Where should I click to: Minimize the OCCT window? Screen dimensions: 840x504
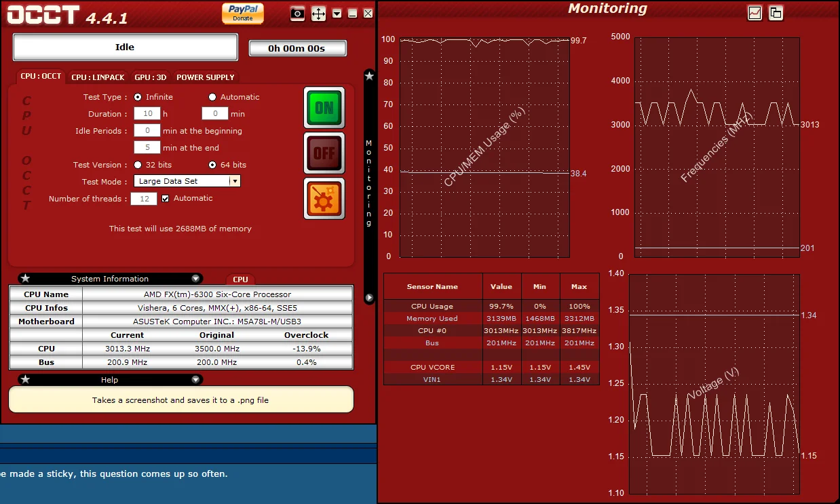(x=352, y=14)
